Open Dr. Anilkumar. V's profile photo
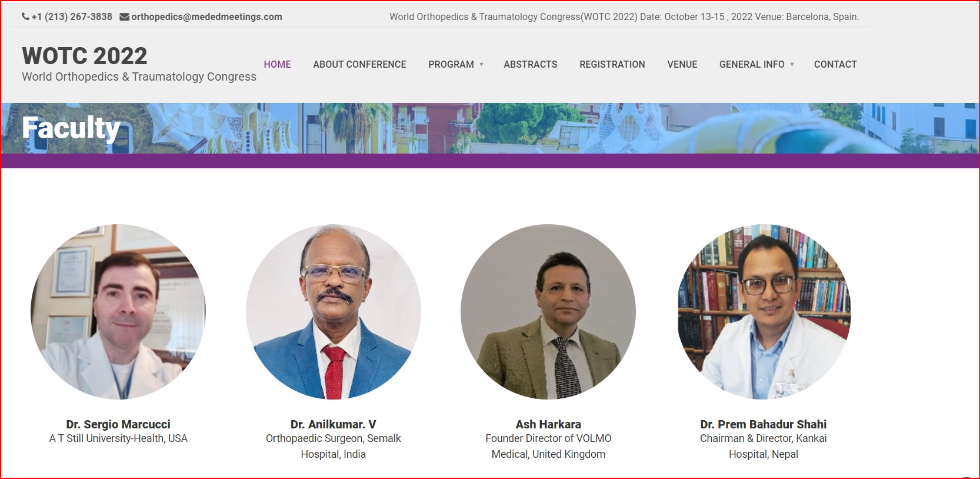 (334, 312)
